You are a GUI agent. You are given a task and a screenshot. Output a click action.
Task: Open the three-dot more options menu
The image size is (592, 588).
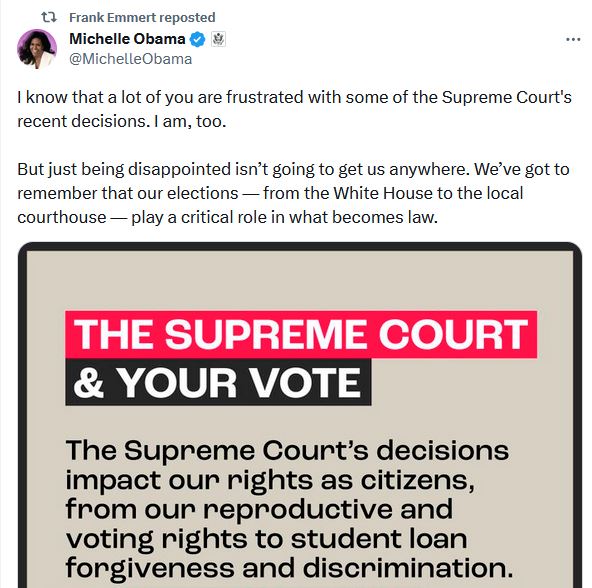[573, 39]
